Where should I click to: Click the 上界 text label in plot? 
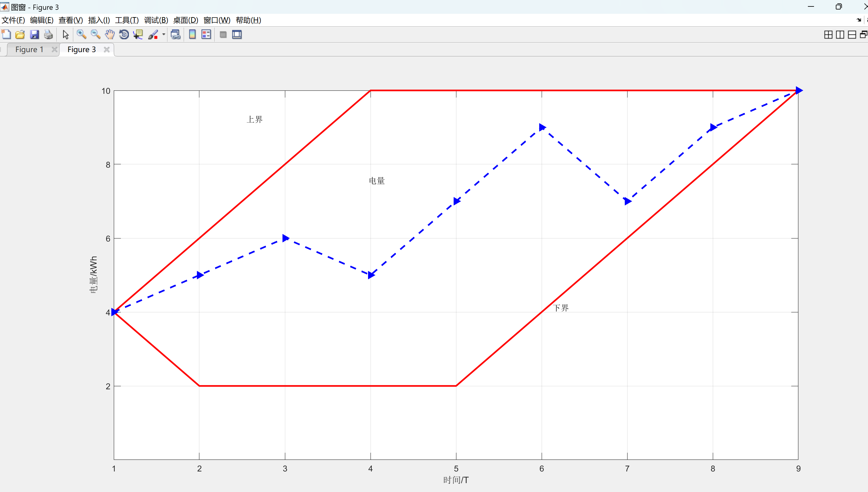coord(255,119)
